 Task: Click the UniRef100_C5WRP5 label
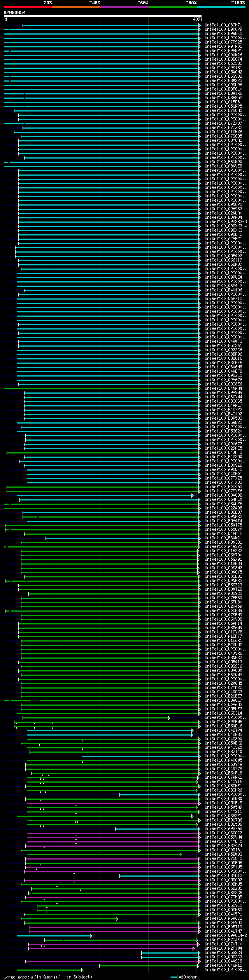coord(223,106)
